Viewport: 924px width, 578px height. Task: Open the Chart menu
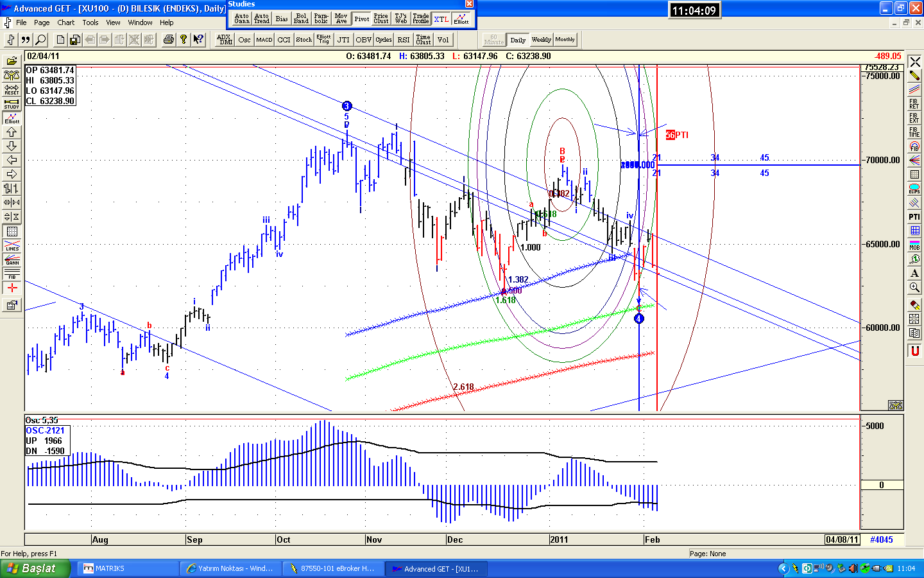65,22
